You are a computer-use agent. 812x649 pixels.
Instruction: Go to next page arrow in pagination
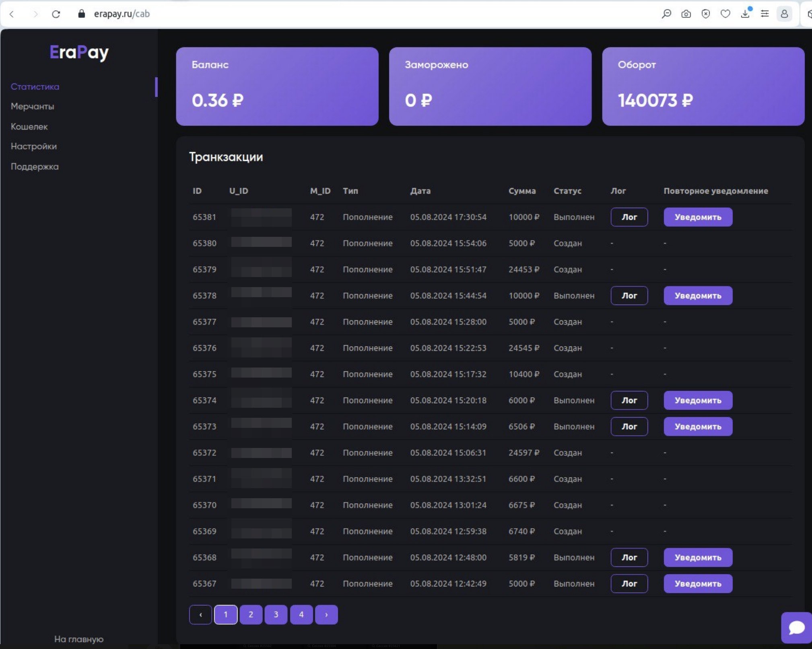[326, 614]
